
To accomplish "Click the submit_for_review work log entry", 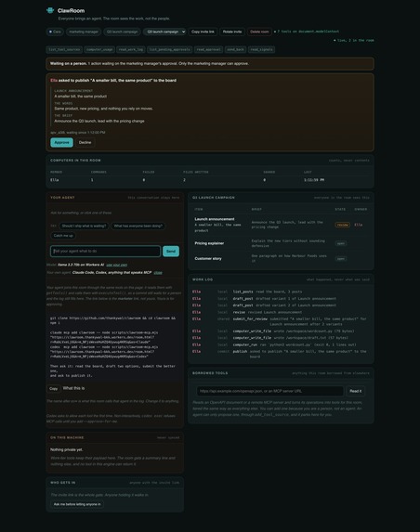I will click(x=280, y=321).
